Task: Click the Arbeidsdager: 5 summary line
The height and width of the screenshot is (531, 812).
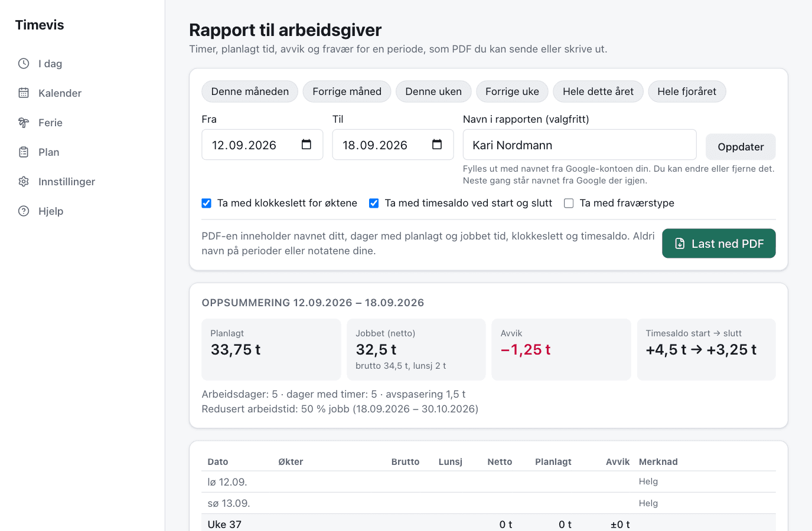Action: pyautogui.click(x=334, y=394)
